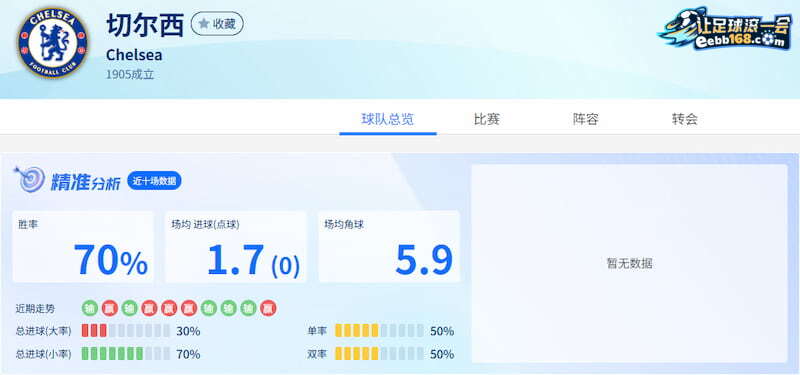Open the 阵容 tab
Image resolution: width=800 pixels, height=375 pixels.
coord(586,119)
